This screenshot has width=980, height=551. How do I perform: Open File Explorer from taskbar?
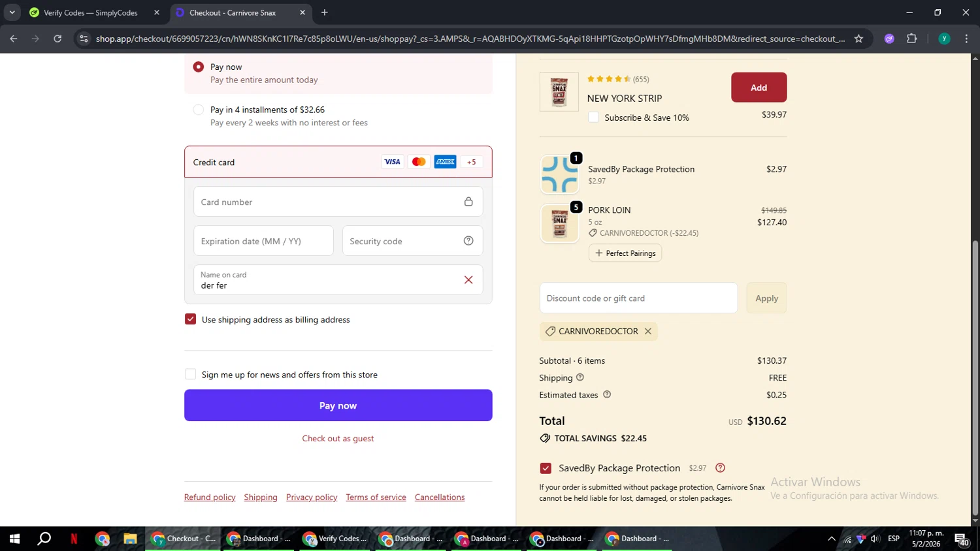point(130,539)
